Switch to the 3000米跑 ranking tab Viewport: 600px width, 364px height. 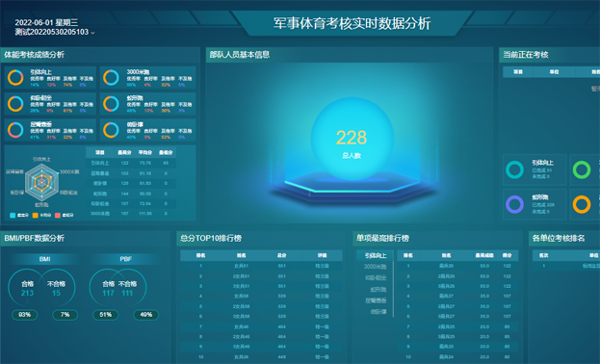(375, 267)
